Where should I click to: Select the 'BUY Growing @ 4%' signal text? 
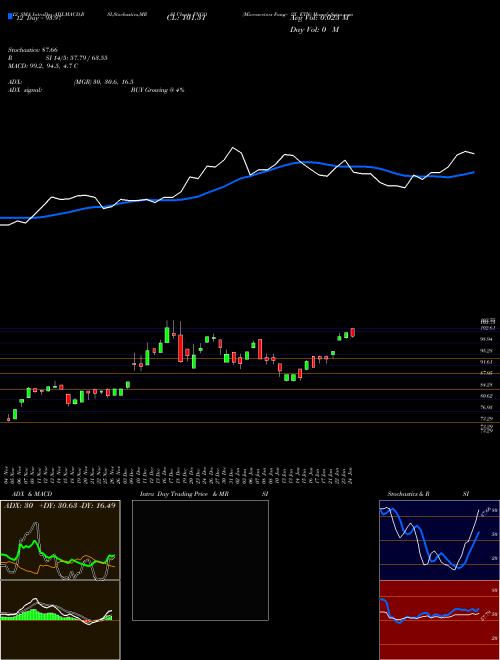pyautogui.click(x=157, y=90)
